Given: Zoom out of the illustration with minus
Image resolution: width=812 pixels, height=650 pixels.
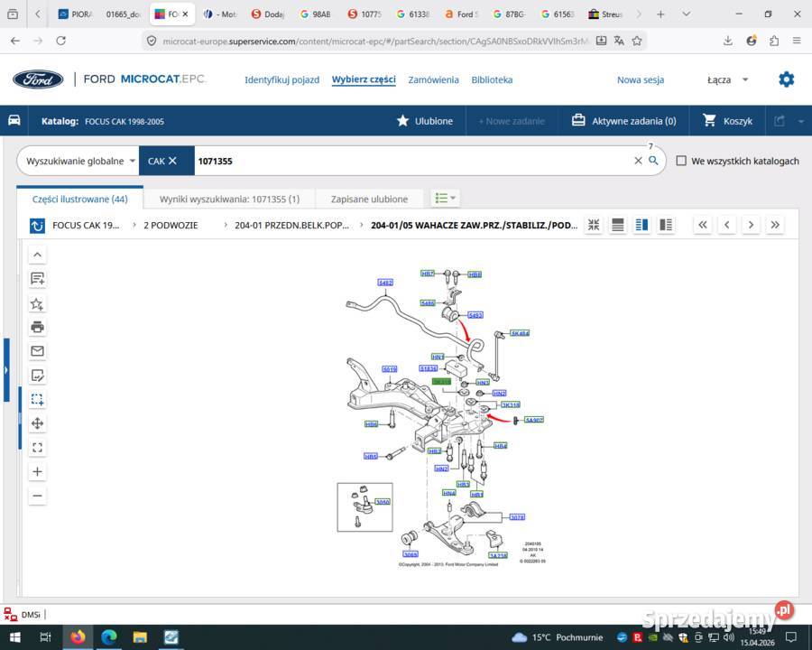Looking at the screenshot, I should click(37, 496).
